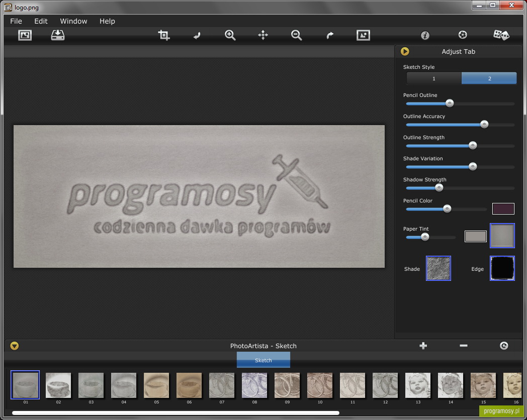Viewport: 527px width, 420px height.
Task: Minimize the logo.png window
Action: [479, 6]
